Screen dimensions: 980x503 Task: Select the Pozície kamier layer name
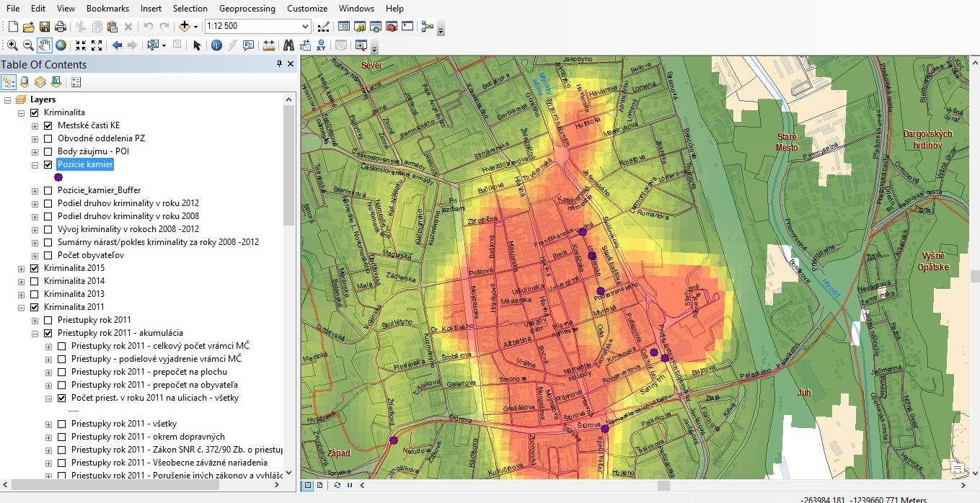click(85, 164)
